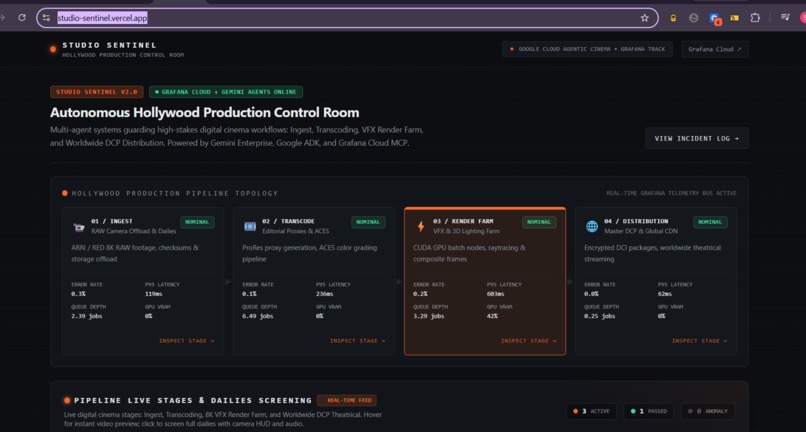Click the Distribution globe icon

(592, 226)
